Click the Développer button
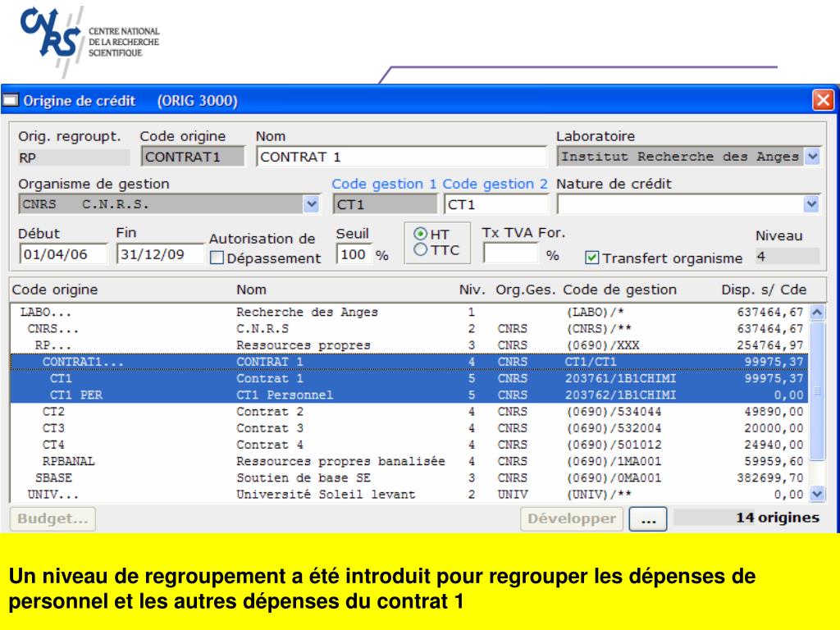 pyautogui.click(x=572, y=518)
